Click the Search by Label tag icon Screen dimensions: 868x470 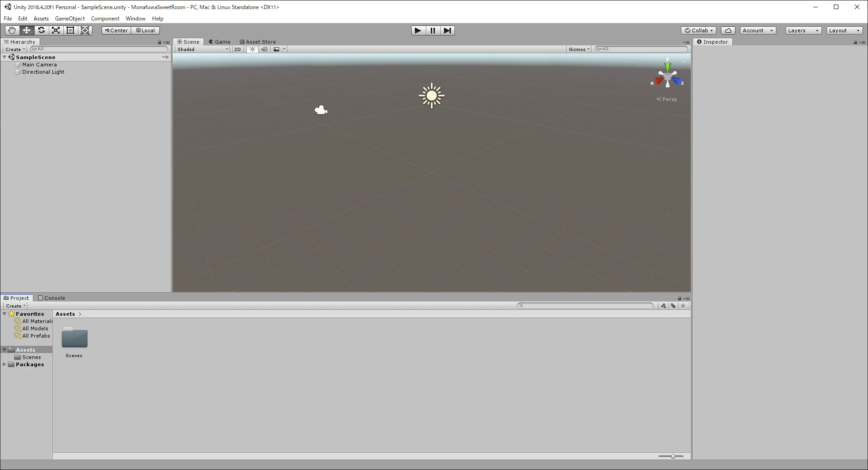pyautogui.click(x=673, y=306)
